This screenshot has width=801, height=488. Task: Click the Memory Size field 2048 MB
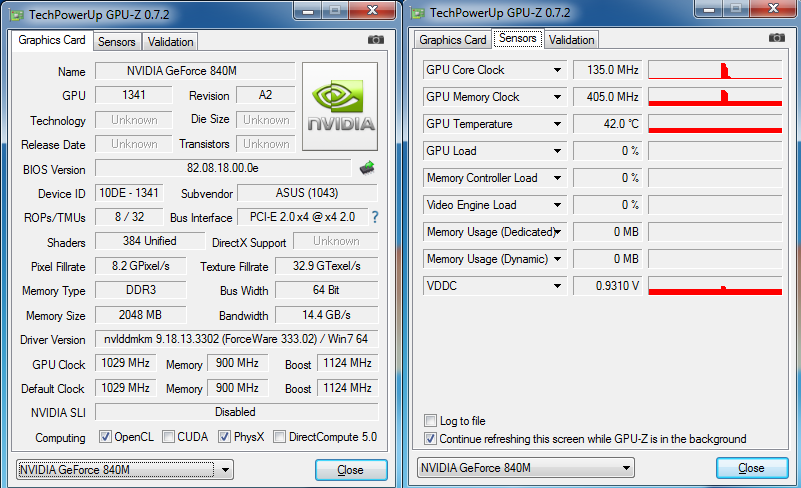[x=140, y=315]
